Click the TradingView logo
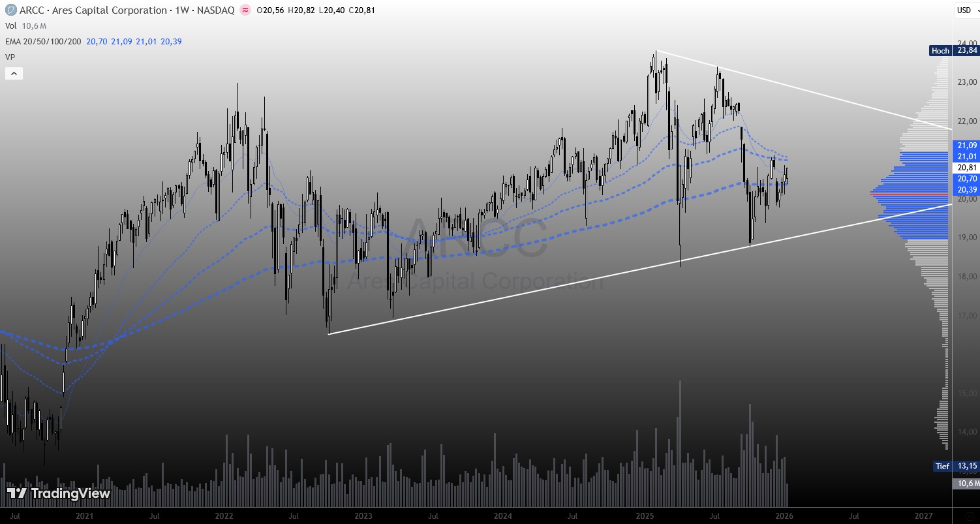Screen dimensions: 980x524 point(59,493)
